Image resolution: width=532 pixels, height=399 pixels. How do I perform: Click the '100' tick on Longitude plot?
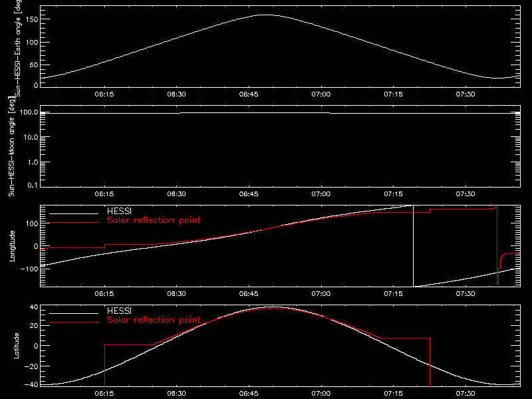[x=32, y=223]
